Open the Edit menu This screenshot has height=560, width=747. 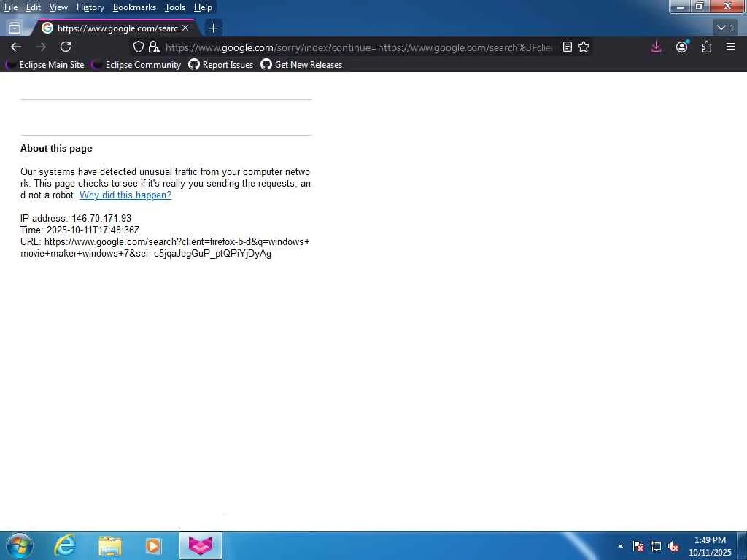click(34, 7)
